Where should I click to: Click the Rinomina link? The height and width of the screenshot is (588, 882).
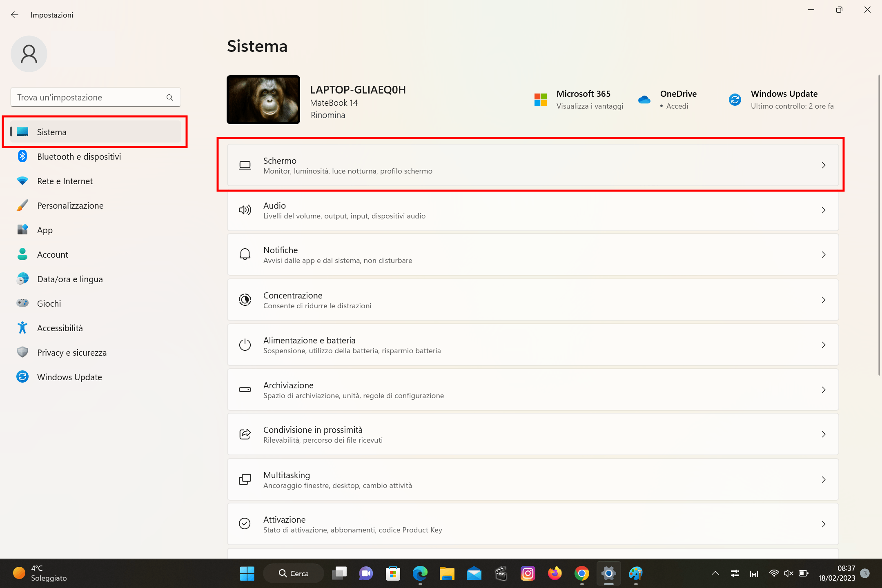(x=327, y=115)
